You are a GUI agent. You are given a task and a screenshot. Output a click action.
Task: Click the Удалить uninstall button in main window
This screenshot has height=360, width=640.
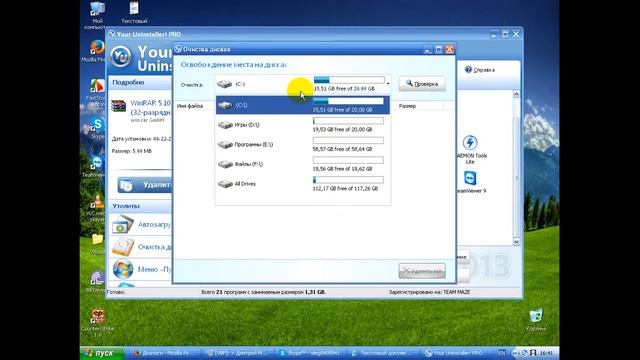pos(144,185)
